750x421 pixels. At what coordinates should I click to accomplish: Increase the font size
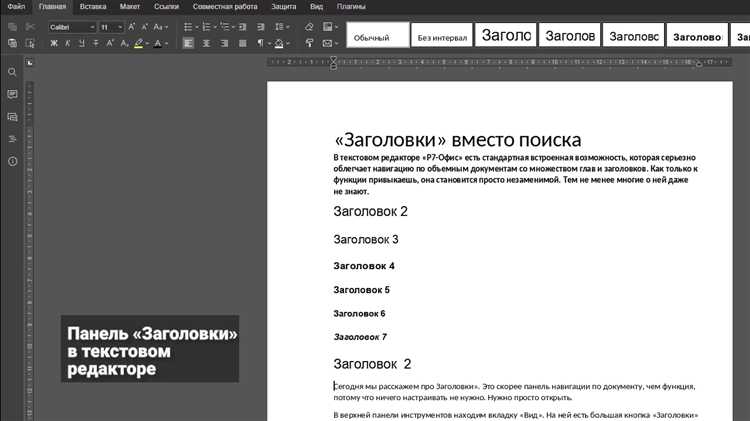point(132,27)
